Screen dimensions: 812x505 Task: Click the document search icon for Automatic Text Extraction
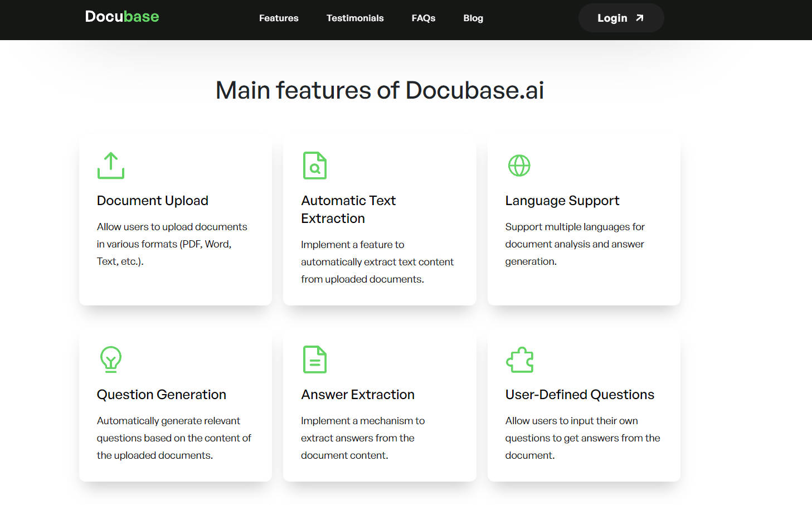point(314,165)
